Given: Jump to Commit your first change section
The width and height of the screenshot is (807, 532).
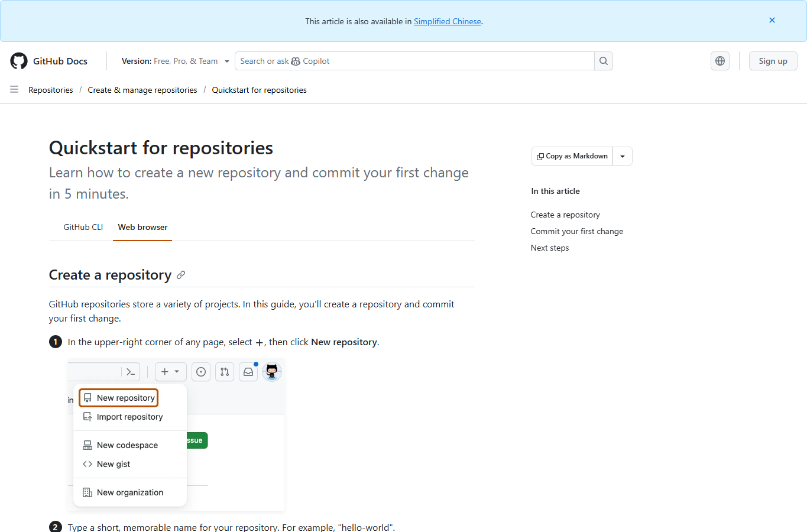Looking at the screenshot, I should (x=577, y=231).
